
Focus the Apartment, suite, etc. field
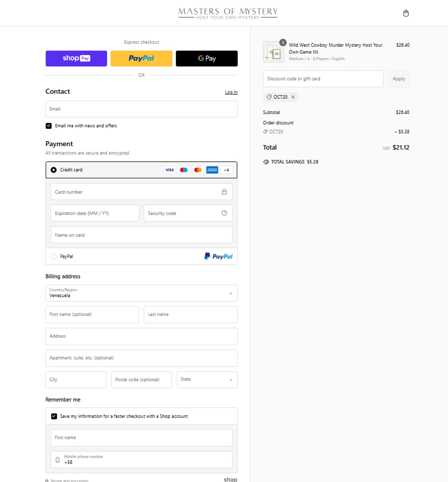point(141,358)
